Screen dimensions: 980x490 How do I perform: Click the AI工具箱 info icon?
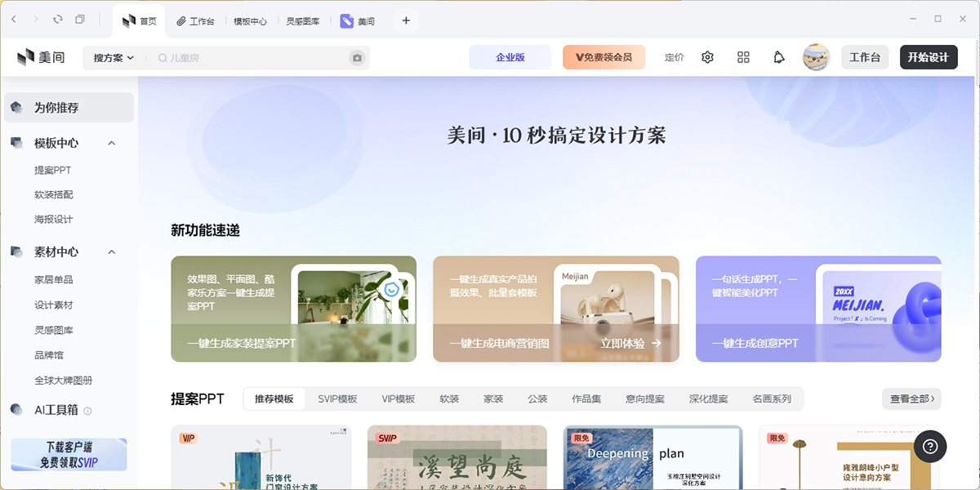coord(87,411)
